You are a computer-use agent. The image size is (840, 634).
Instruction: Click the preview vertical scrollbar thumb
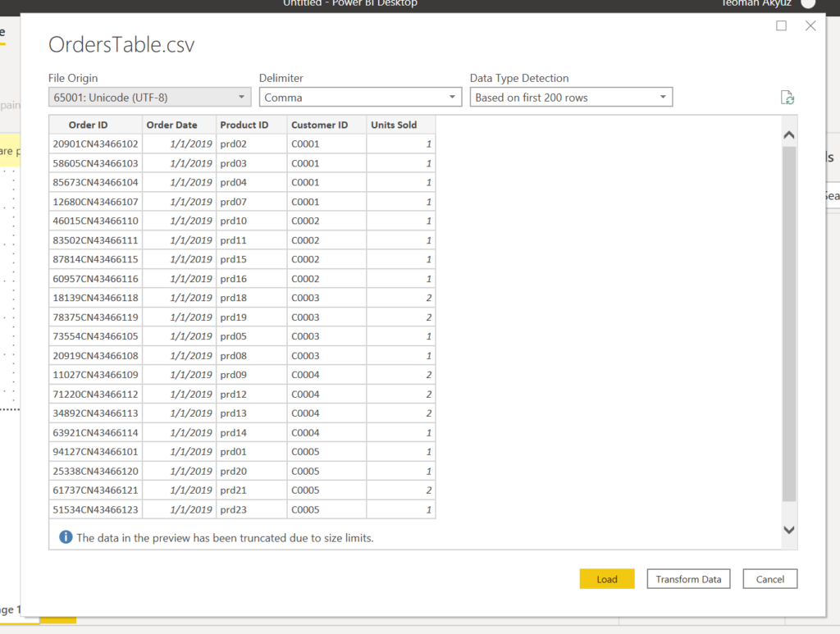789,324
